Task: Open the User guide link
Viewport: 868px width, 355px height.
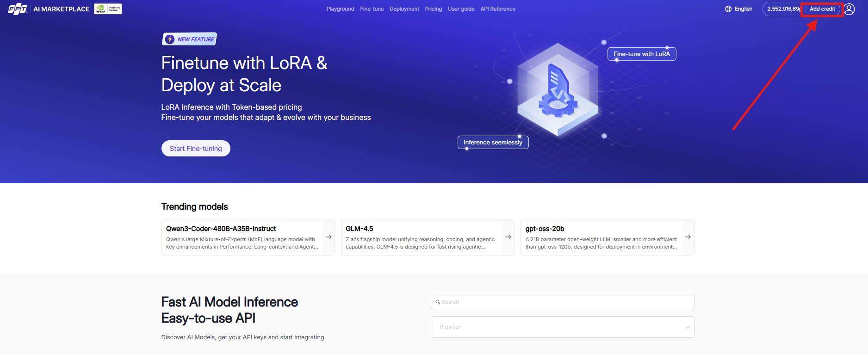Action: click(461, 9)
